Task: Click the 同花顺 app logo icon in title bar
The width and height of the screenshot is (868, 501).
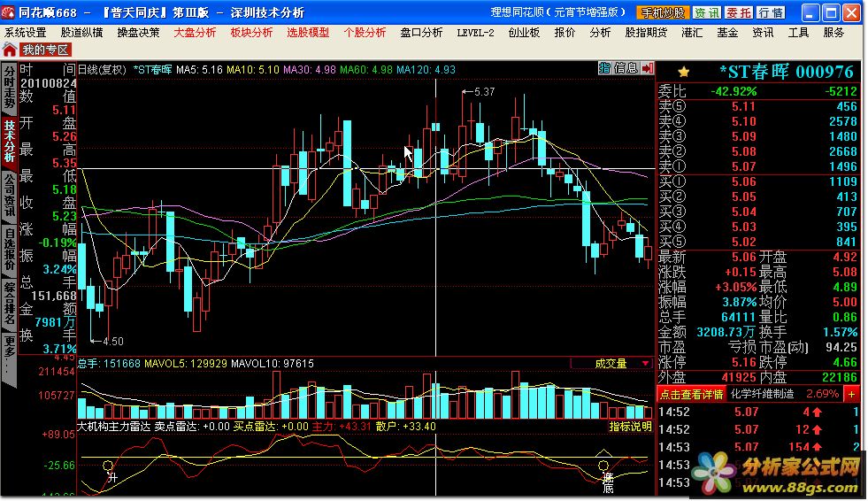Action: point(8,12)
